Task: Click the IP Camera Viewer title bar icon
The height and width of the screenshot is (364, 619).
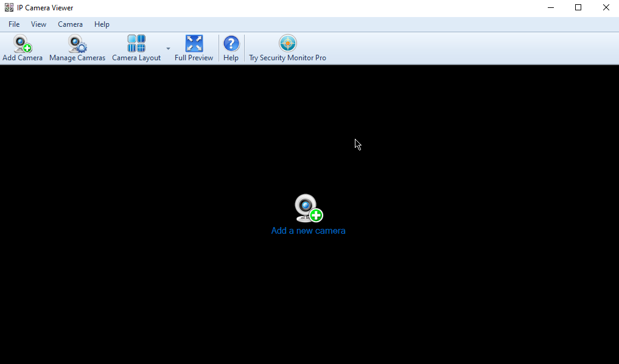Action: click(9, 7)
